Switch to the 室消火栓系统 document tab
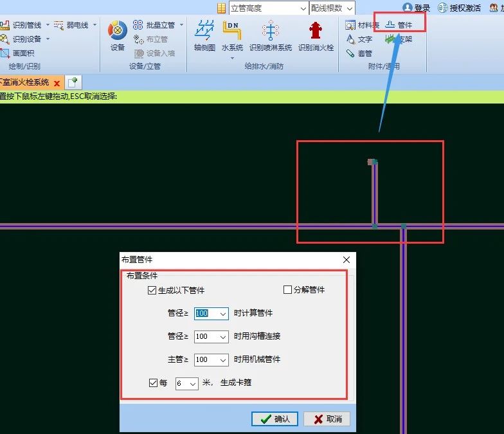The height and width of the screenshot is (434, 504). tap(24, 82)
